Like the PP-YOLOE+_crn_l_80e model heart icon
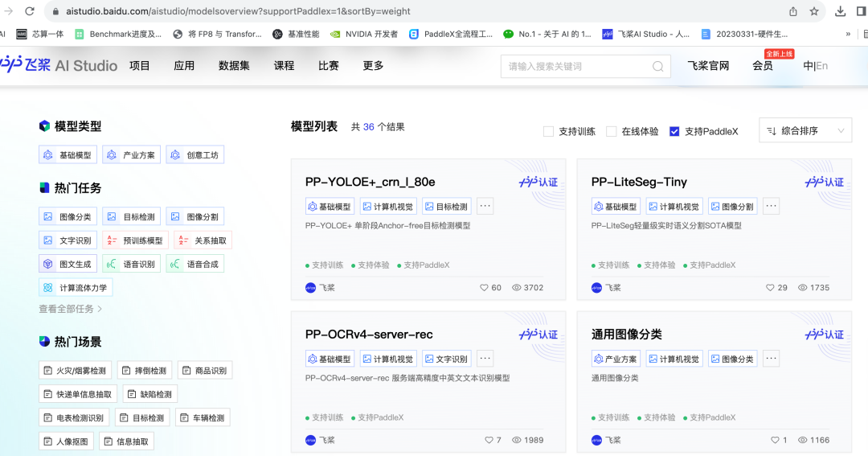This screenshot has height=456, width=868. (484, 288)
